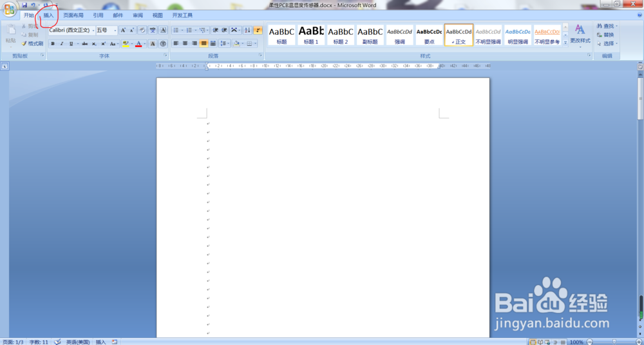Viewport: 644px width, 345px height.
Task: Switch to the 开始 tab
Action: point(28,15)
